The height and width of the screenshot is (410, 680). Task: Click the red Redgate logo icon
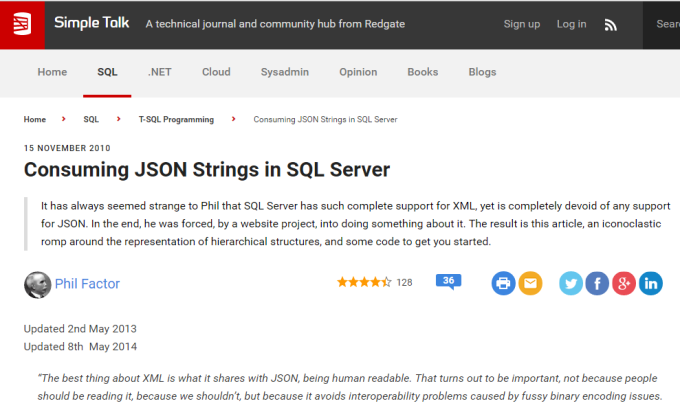[22, 24]
